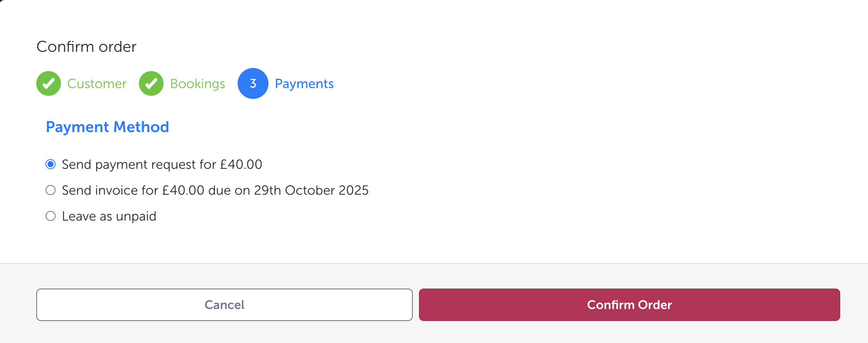Click the 29th October 2025 due date
The height and width of the screenshot is (343, 868).
click(x=311, y=190)
